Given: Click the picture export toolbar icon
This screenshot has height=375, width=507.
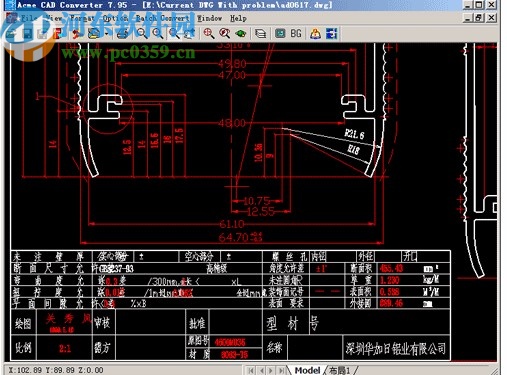Looking at the screenshot, I should coord(94,34).
